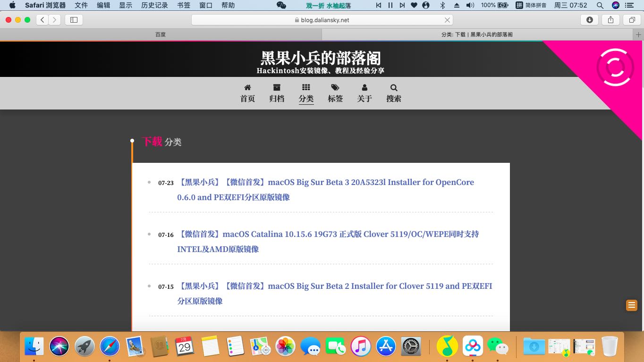Image resolution: width=644 pixels, height=362 pixels.
Task: Click the WeChat menu bar icon
Action: click(x=281, y=5)
